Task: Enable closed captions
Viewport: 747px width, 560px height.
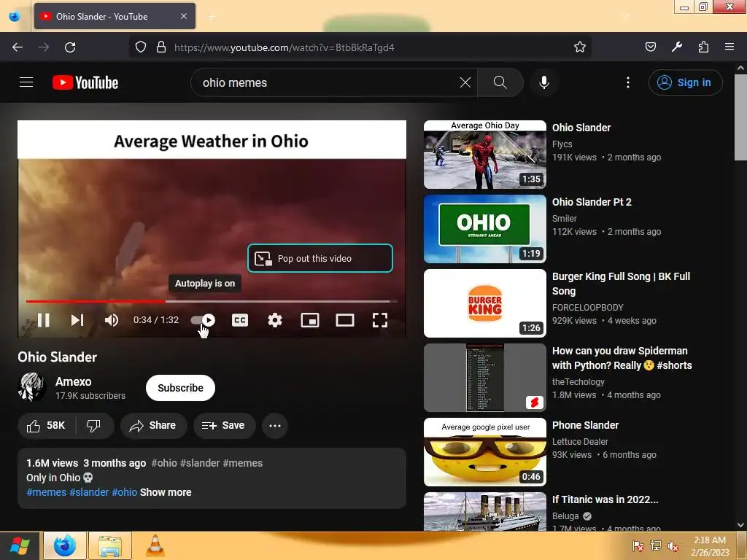Action: pyautogui.click(x=239, y=320)
